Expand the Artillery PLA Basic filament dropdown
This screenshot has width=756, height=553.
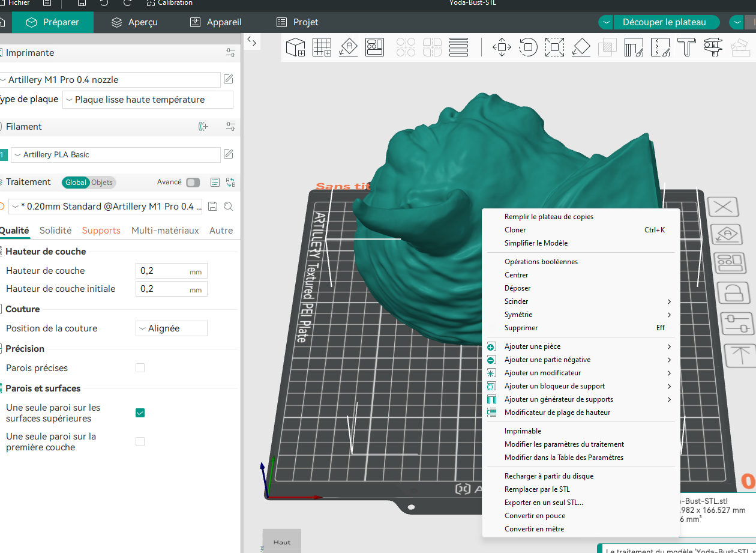point(116,155)
